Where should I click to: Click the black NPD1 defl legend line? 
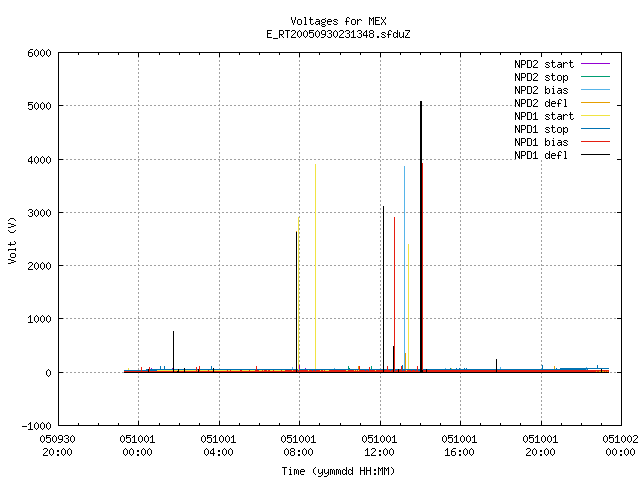(x=595, y=155)
